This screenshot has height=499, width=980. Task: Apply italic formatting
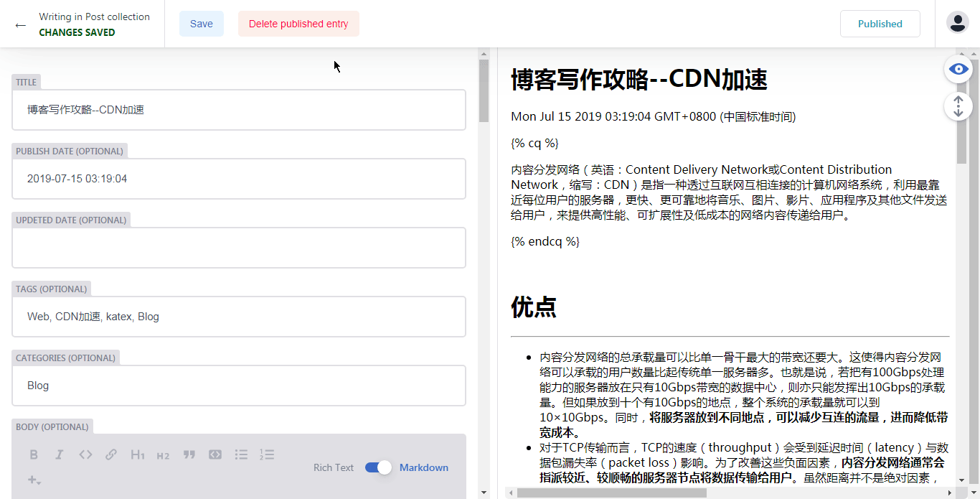(59, 454)
